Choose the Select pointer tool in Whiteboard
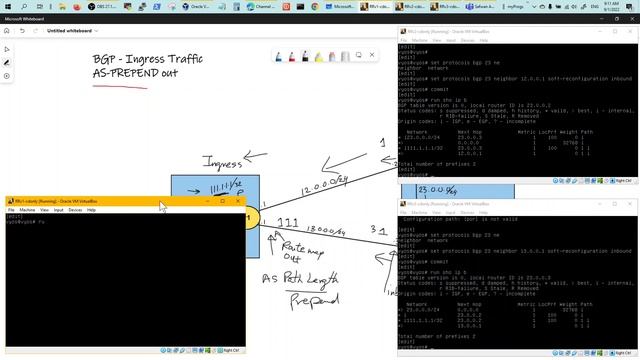Screen dimensions: 640x360 [7, 49]
